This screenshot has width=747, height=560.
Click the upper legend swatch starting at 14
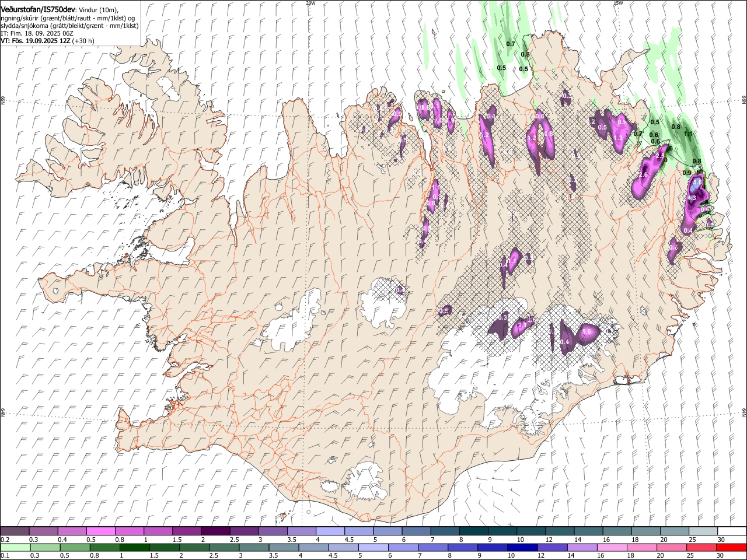(588, 531)
